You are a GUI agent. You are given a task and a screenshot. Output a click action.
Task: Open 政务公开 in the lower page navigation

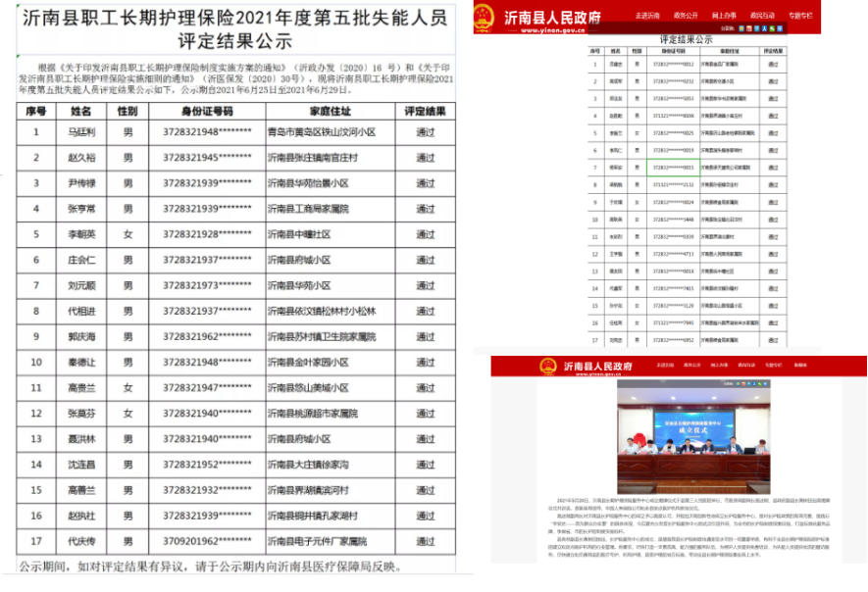(692, 366)
